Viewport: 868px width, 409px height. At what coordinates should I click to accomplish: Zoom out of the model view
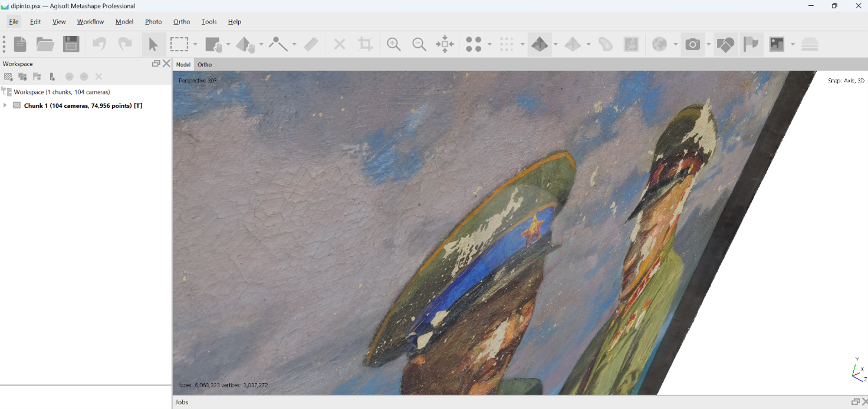[x=419, y=44]
